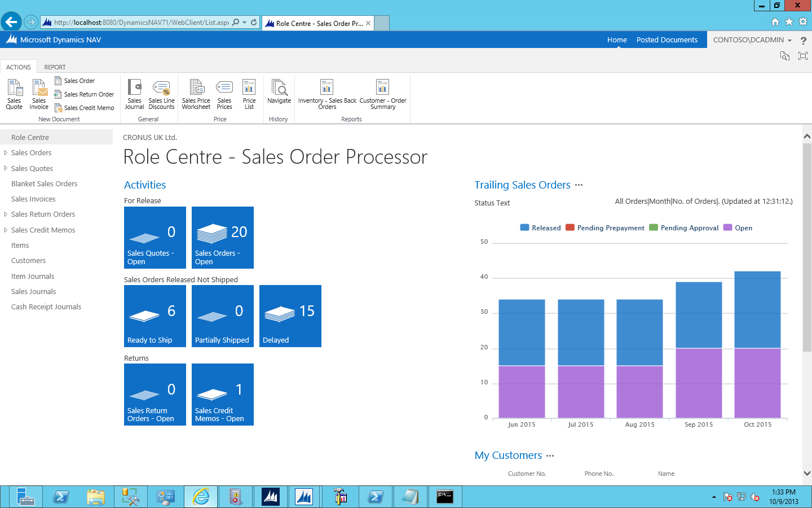Switch to the REPORT ribbon tab

pos(55,67)
